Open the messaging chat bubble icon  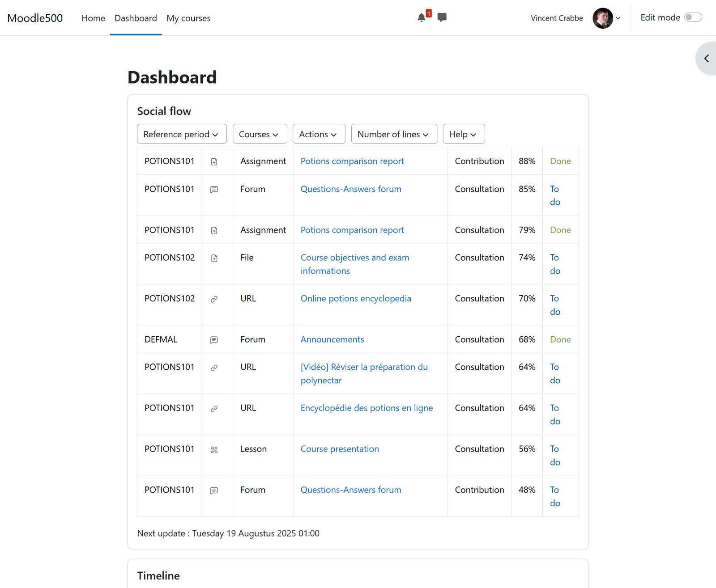[442, 17]
